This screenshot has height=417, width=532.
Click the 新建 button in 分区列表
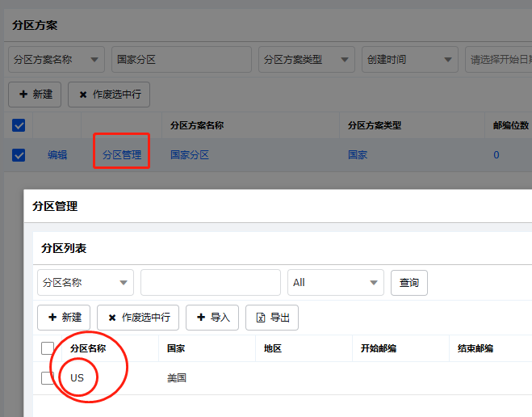click(64, 318)
